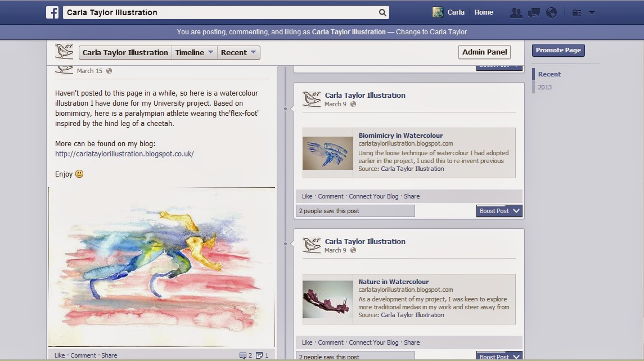This screenshot has width=644, height=361.
Task: Click '2 people saw this post' under Biomimicry
Action: point(355,211)
